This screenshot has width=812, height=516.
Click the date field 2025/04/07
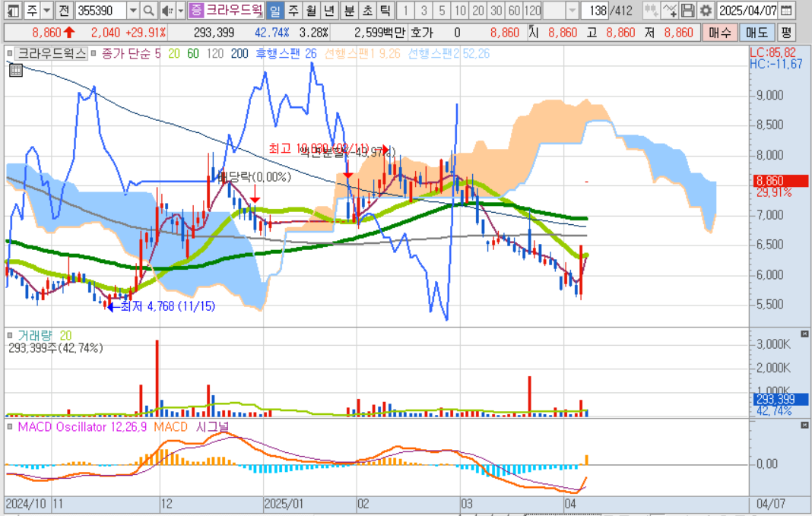[747, 10]
